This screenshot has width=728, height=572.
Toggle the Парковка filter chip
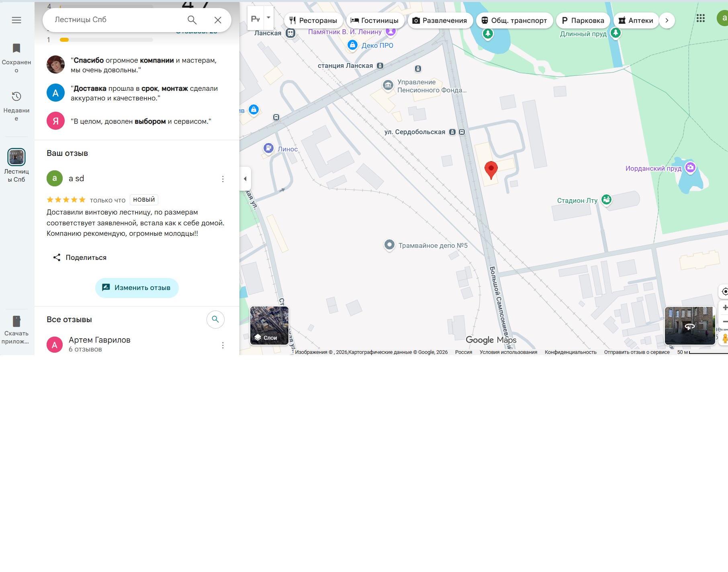pyautogui.click(x=583, y=20)
